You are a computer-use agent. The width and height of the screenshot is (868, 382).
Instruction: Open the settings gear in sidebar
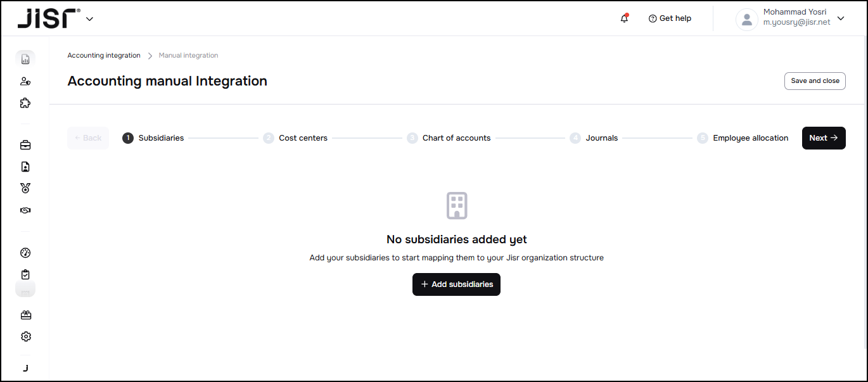coord(25,336)
